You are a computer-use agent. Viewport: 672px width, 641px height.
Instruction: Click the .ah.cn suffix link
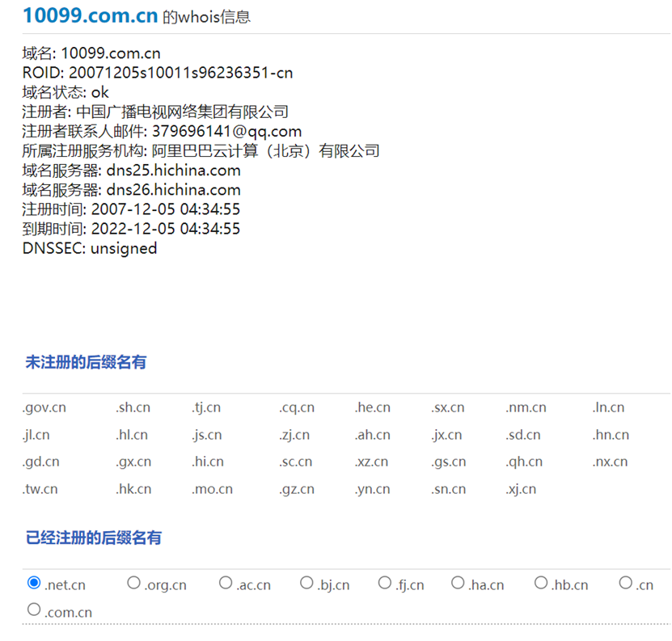point(373,435)
